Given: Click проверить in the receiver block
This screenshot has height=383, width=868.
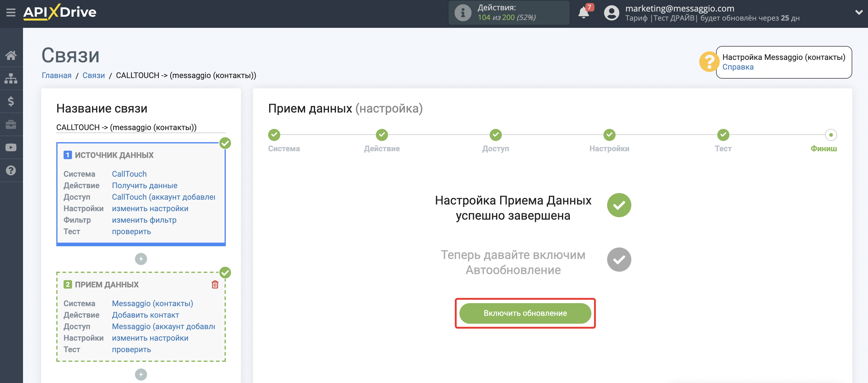Looking at the screenshot, I should 131,349.
